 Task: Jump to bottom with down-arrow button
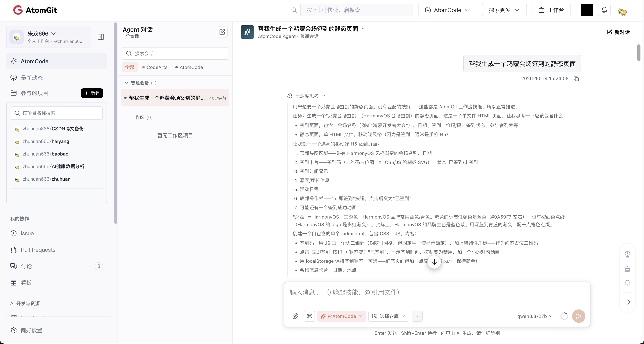coord(434,262)
